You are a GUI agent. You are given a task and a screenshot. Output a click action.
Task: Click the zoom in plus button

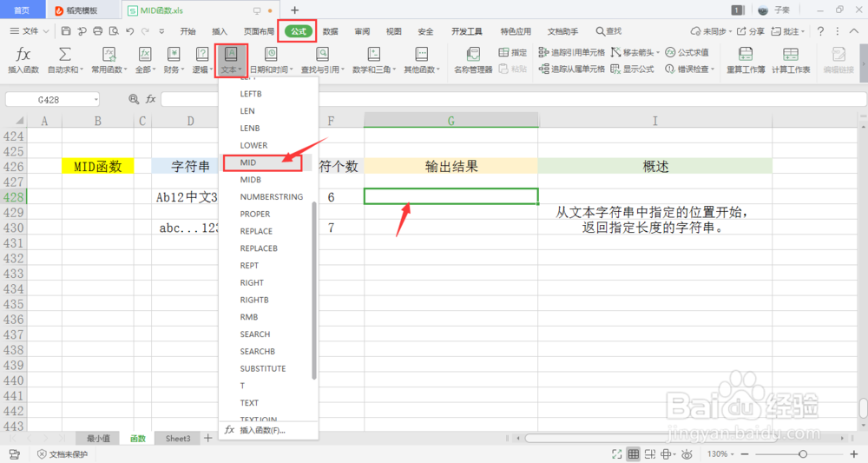853,454
